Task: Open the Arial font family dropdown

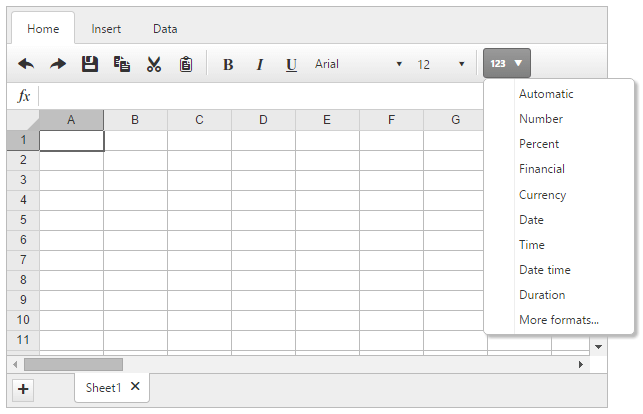Action: click(x=358, y=64)
